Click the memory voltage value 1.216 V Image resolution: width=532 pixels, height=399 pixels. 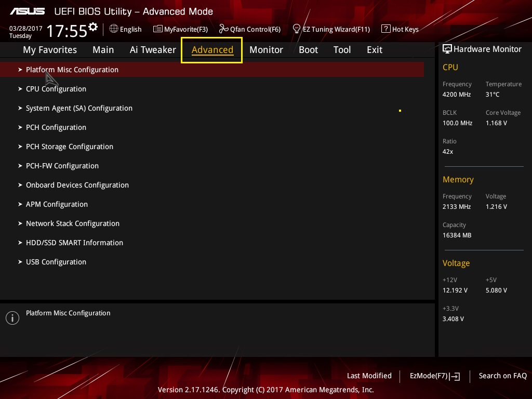496,207
